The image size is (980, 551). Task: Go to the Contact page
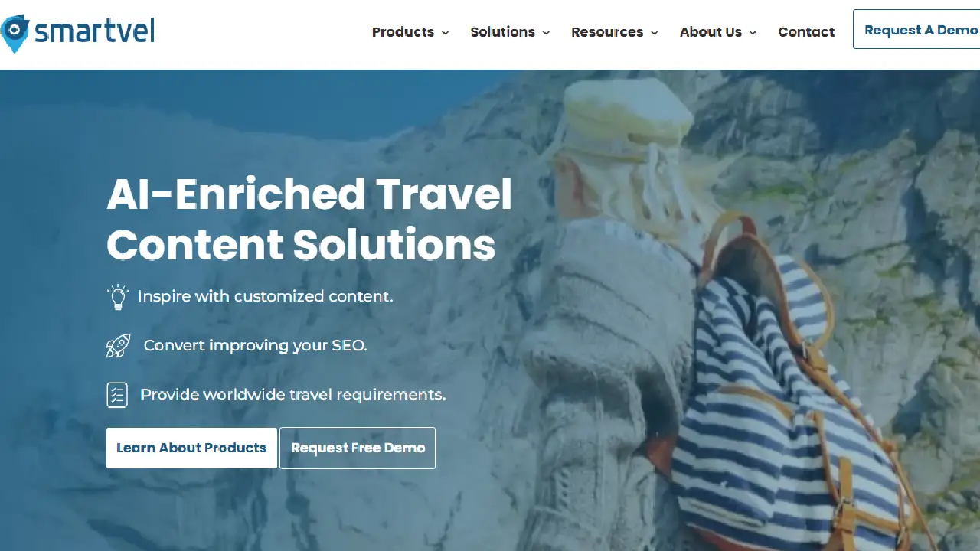[806, 32]
